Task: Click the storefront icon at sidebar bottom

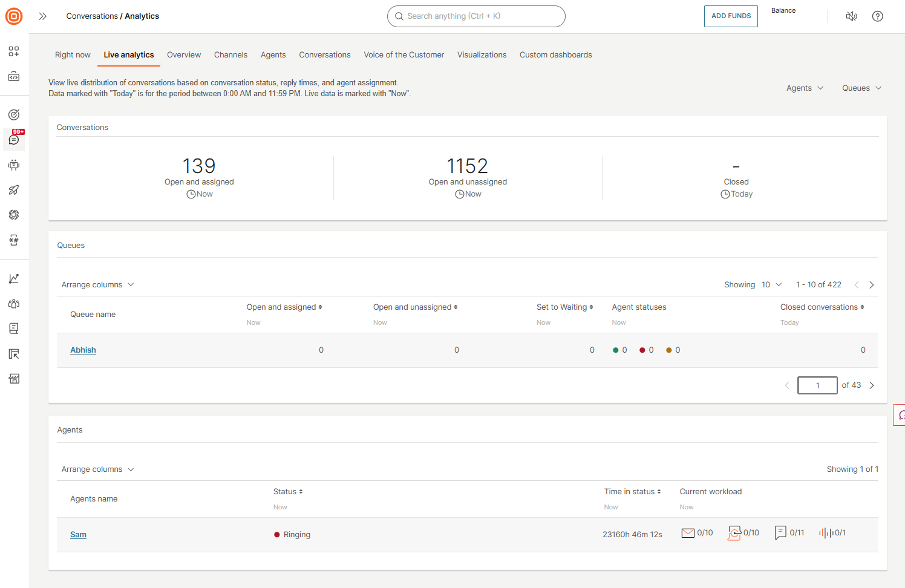Action: [x=13, y=378]
